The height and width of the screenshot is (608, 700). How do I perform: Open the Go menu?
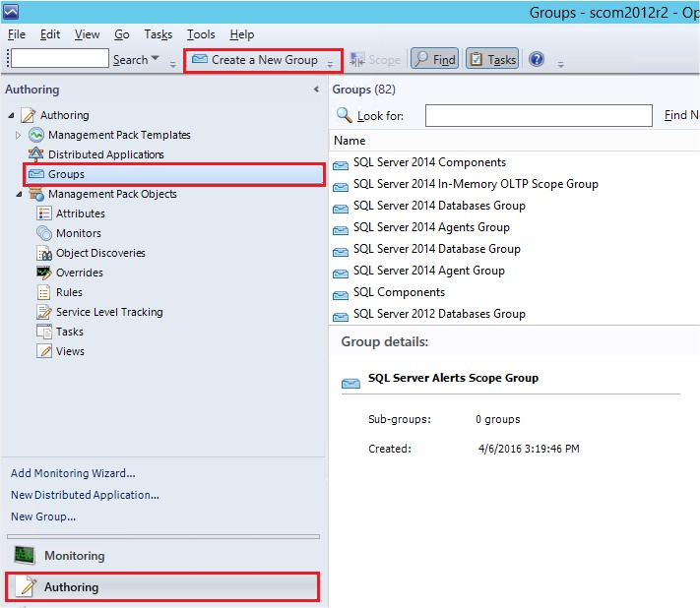[x=122, y=34]
